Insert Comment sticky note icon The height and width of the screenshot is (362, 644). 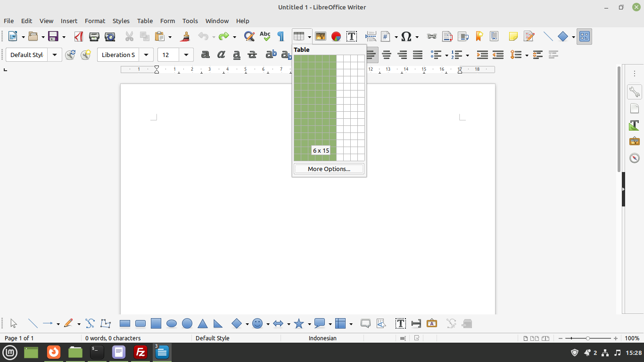tap(513, 36)
